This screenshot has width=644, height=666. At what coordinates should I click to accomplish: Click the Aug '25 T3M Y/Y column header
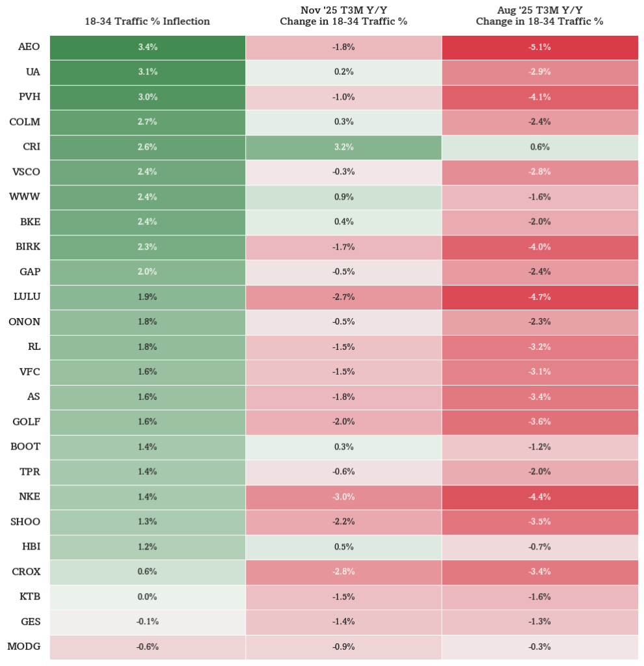coord(540,16)
